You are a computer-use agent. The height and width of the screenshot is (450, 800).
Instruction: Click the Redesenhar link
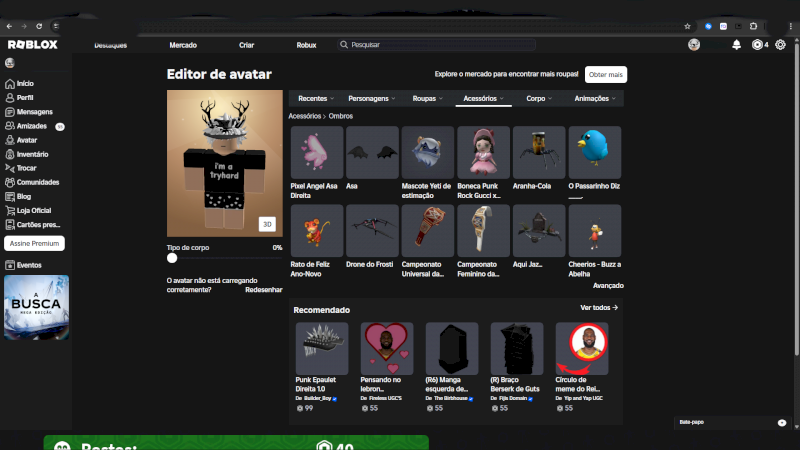pyautogui.click(x=264, y=290)
